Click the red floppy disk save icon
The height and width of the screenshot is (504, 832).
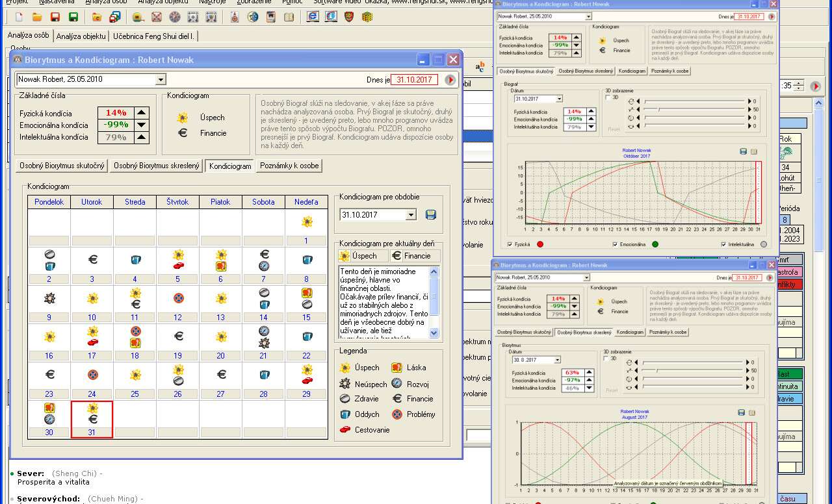[x=55, y=17]
